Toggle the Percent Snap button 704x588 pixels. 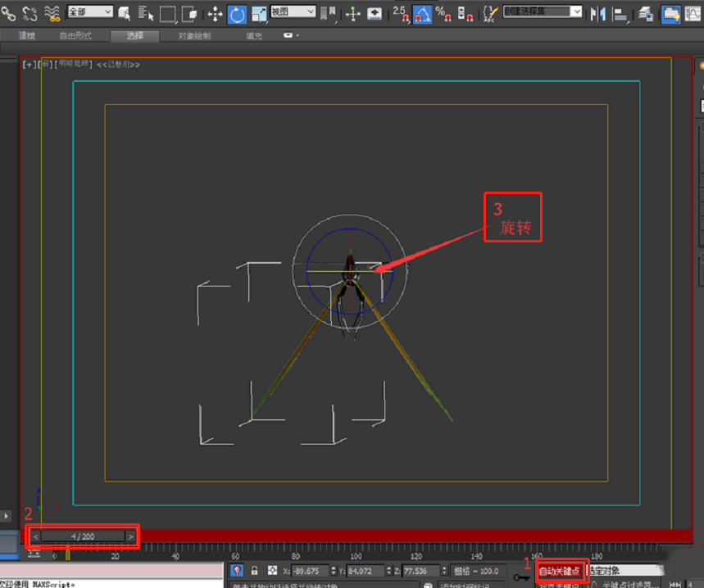pyautogui.click(x=443, y=14)
